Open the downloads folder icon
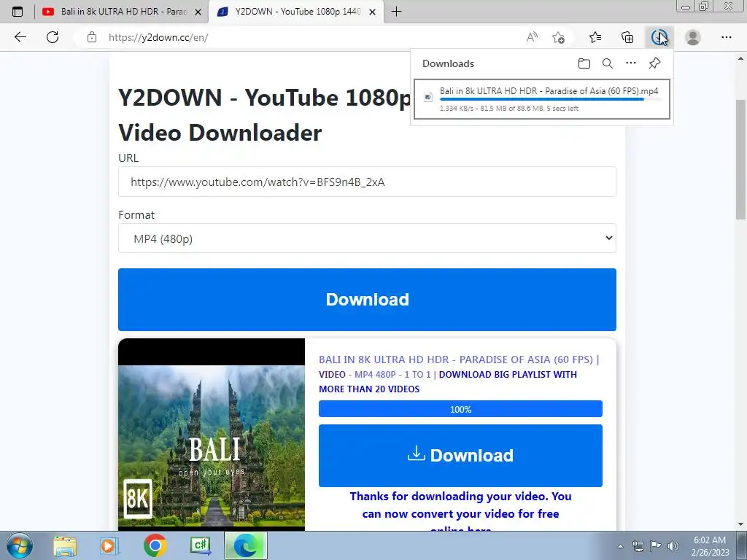 (584, 63)
